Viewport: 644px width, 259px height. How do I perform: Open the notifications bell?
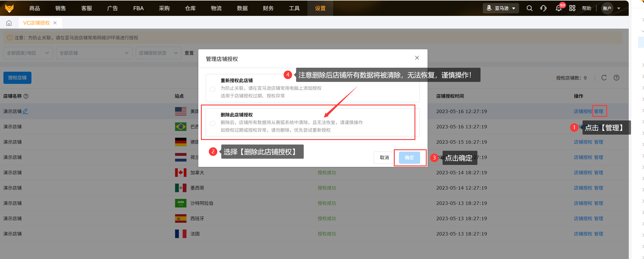click(558, 8)
